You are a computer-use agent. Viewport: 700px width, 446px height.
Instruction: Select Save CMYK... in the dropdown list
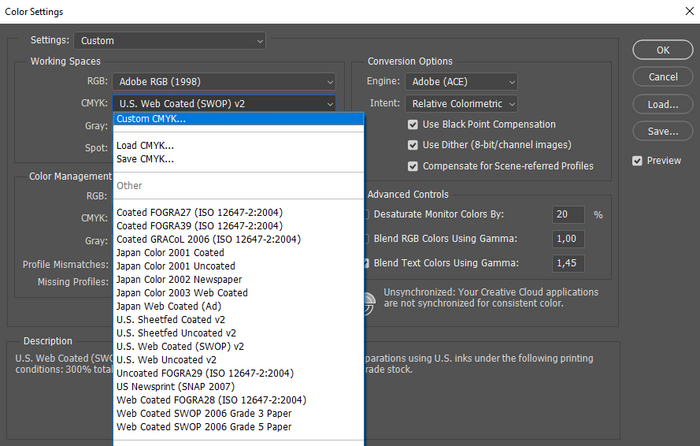[145, 159]
